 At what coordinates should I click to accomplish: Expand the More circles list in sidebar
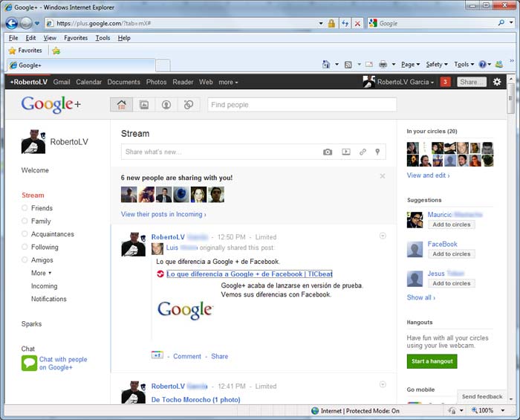click(x=41, y=273)
